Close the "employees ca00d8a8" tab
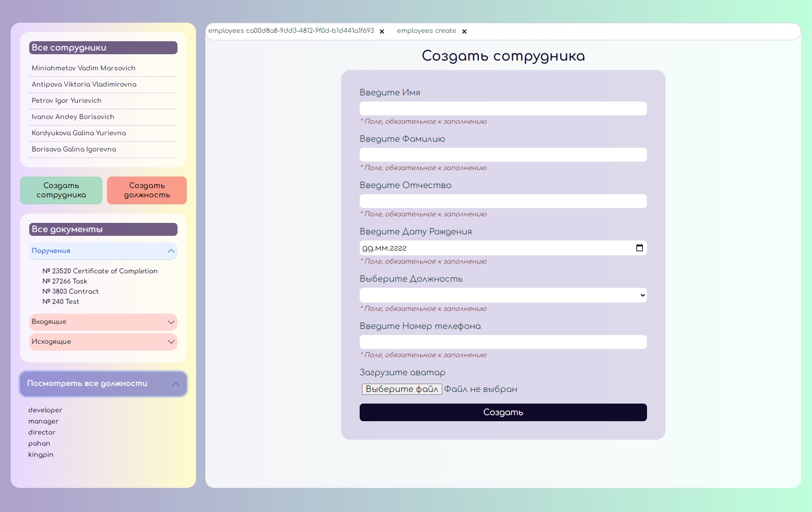 tap(382, 32)
